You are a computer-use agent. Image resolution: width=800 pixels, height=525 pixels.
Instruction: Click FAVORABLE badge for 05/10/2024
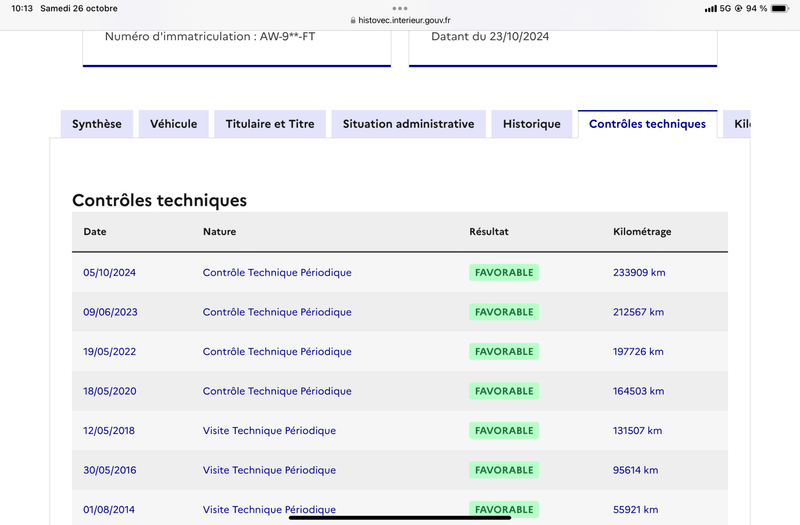[504, 272]
